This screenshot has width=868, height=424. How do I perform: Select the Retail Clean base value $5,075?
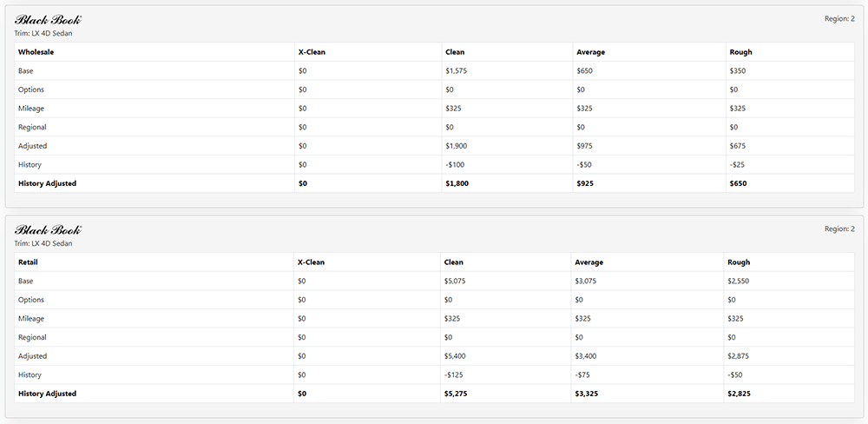pos(456,282)
